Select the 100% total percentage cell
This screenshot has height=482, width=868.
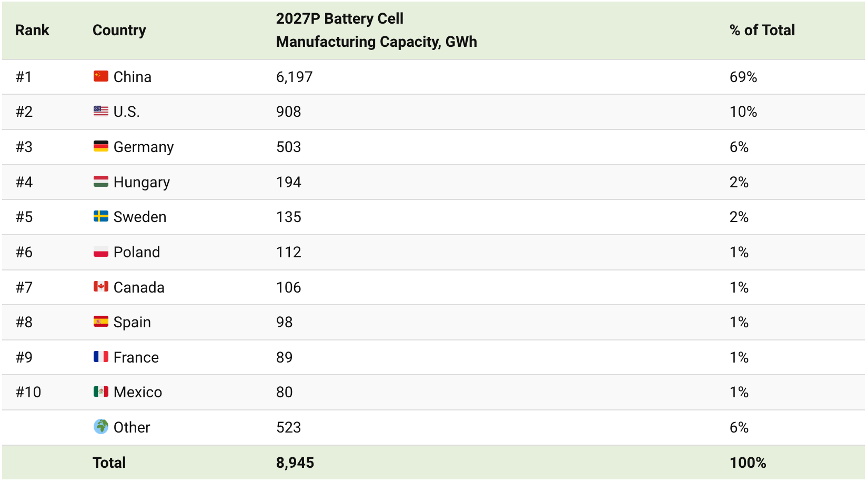tap(748, 463)
